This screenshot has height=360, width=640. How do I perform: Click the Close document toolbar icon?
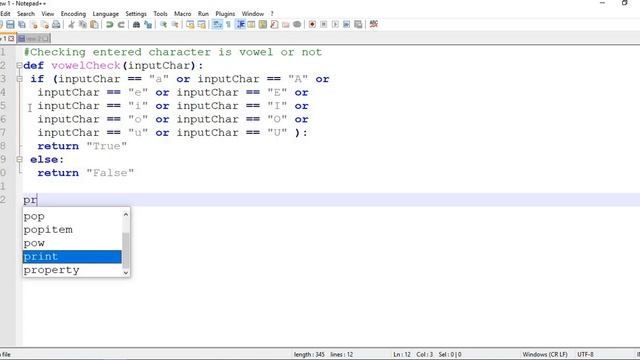(33, 24)
